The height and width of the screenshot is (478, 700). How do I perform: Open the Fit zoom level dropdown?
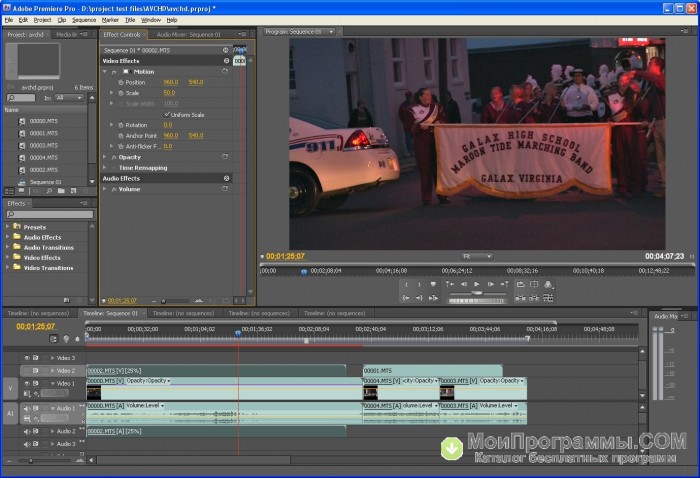click(477, 256)
